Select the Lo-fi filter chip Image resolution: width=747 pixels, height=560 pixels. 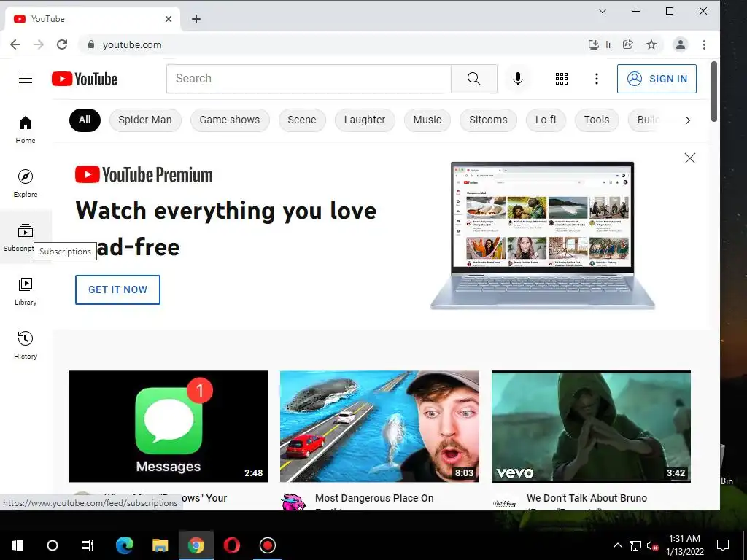[546, 120]
